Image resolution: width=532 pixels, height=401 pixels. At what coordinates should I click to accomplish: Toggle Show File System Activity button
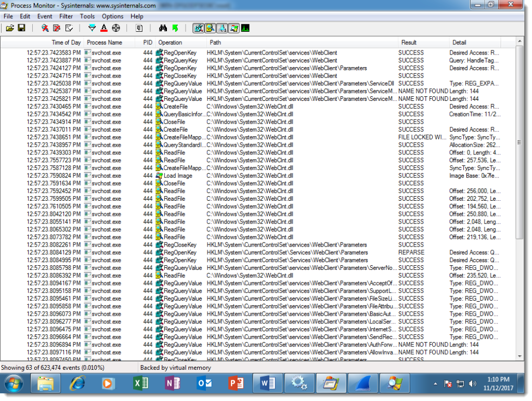(210, 28)
